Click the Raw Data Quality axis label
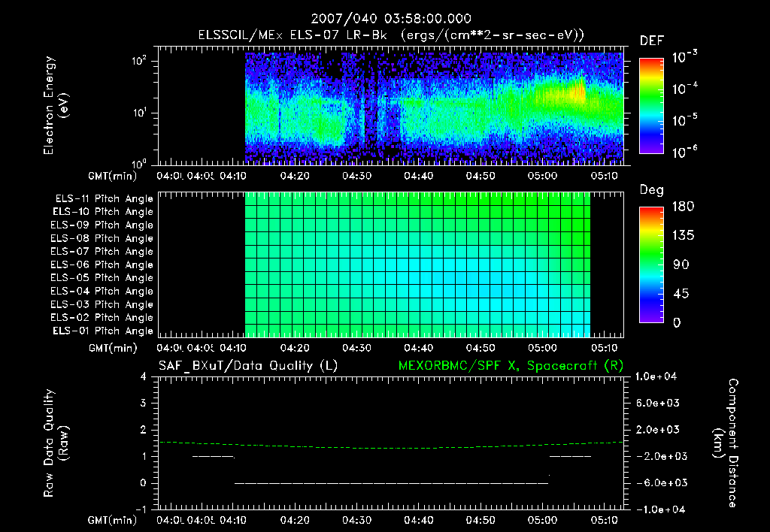 56,443
